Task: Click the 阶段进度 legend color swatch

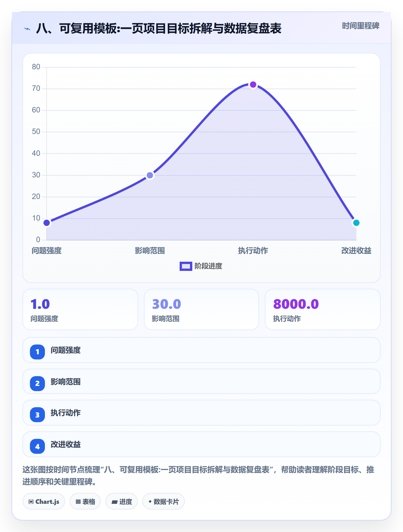Action: tap(186, 266)
